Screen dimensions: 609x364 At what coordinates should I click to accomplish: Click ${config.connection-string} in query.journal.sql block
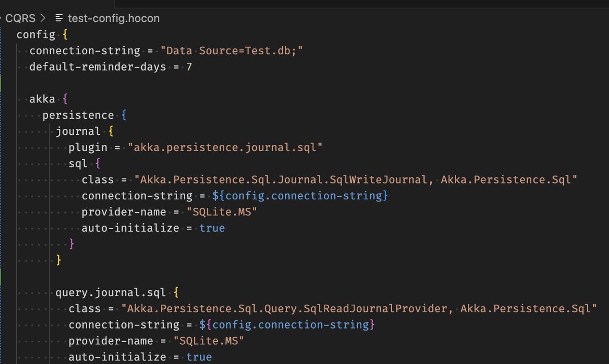coord(287,324)
